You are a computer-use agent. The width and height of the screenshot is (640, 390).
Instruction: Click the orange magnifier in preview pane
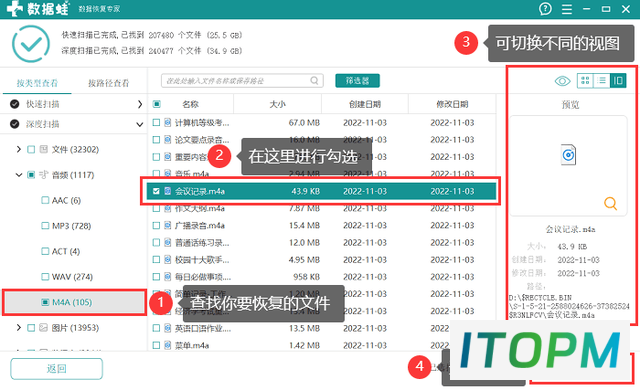[x=610, y=203]
